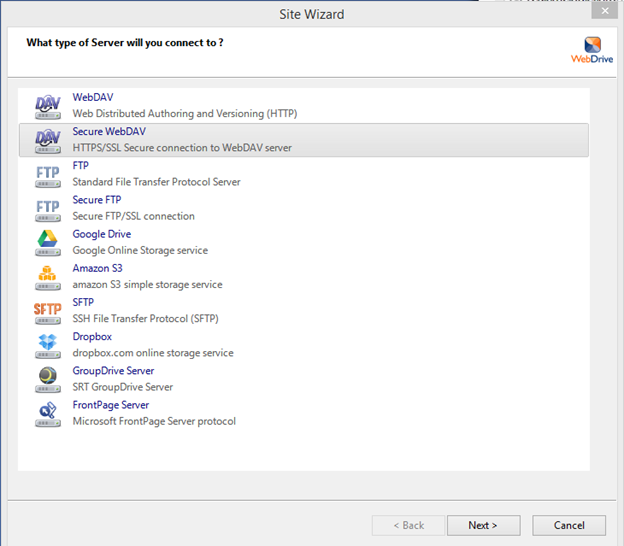Screen dimensions: 624x546
Task: Select Google Drive server type label
Action: coord(102,234)
